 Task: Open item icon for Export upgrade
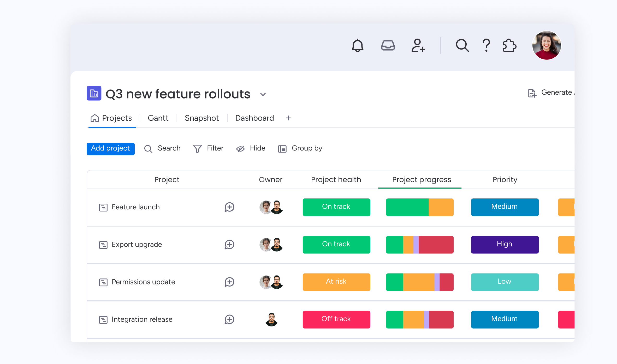(x=103, y=245)
